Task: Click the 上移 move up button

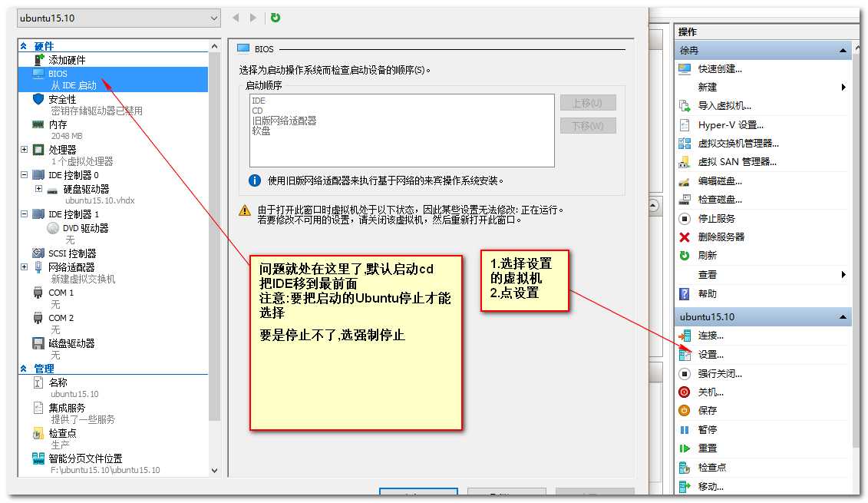Action: click(x=588, y=103)
